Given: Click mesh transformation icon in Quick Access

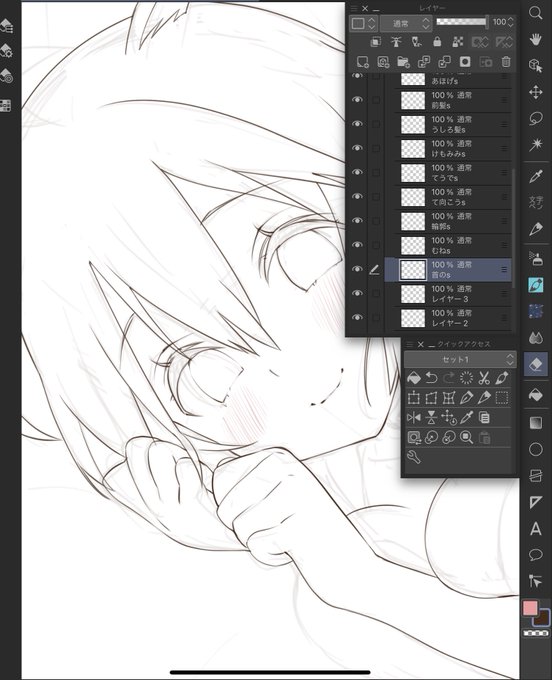Looking at the screenshot, I should tap(448, 398).
